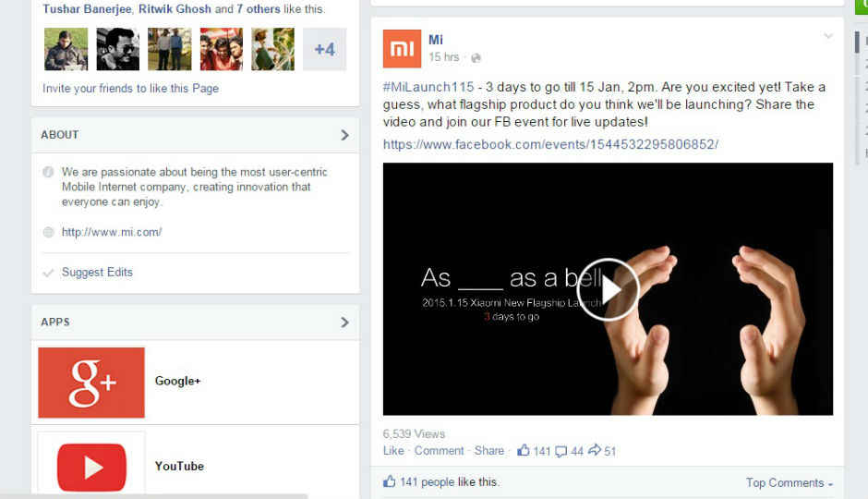Click the first friend photo in green jacket
Viewport: 868px width, 499px height.
(66, 49)
